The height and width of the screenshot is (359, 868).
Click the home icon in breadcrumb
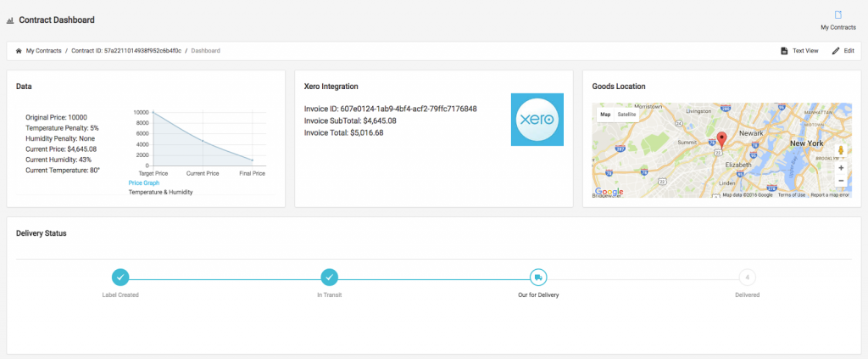pyautogui.click(x=19, y=50)
